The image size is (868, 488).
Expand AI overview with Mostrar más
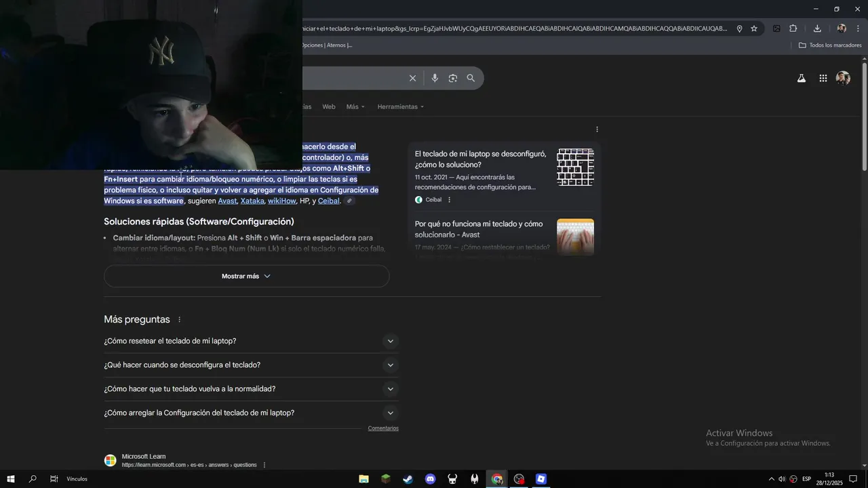247,277
